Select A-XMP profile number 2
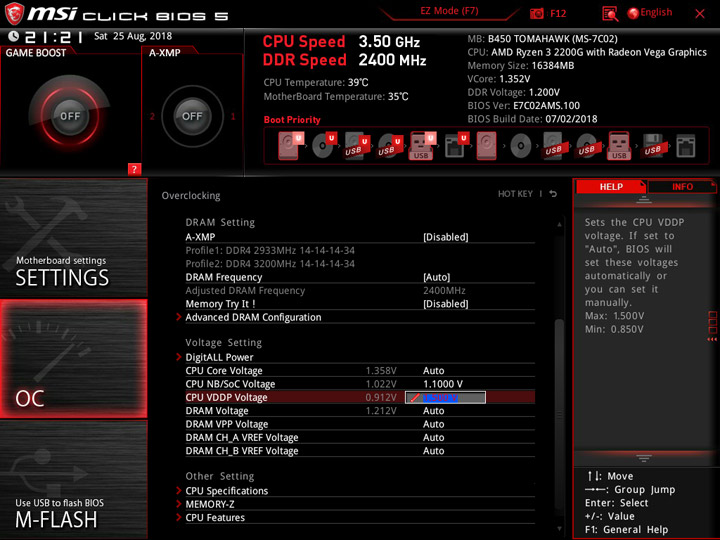This screenshot has width=720, height=540. click(152, 116)
